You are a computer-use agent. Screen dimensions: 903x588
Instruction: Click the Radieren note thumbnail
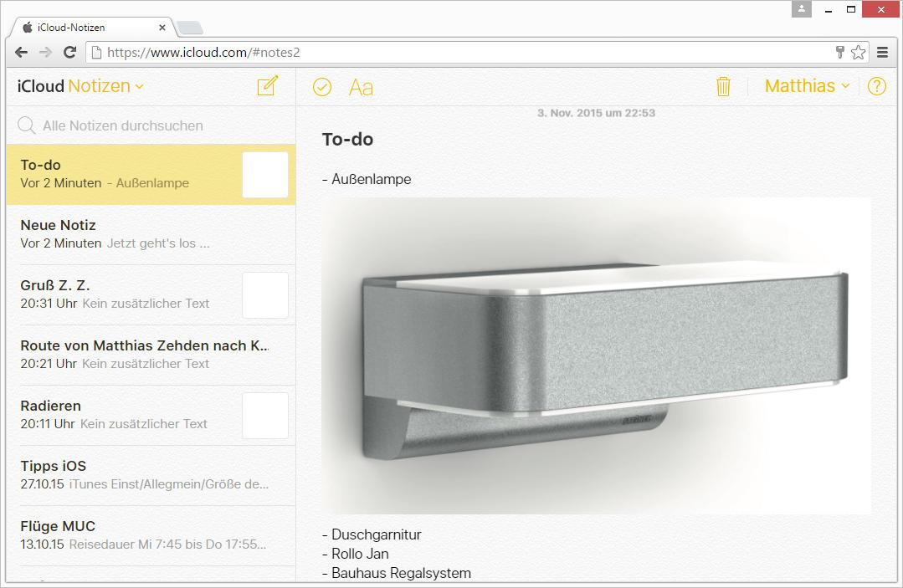pyautogui.click(x=265, y=416)
